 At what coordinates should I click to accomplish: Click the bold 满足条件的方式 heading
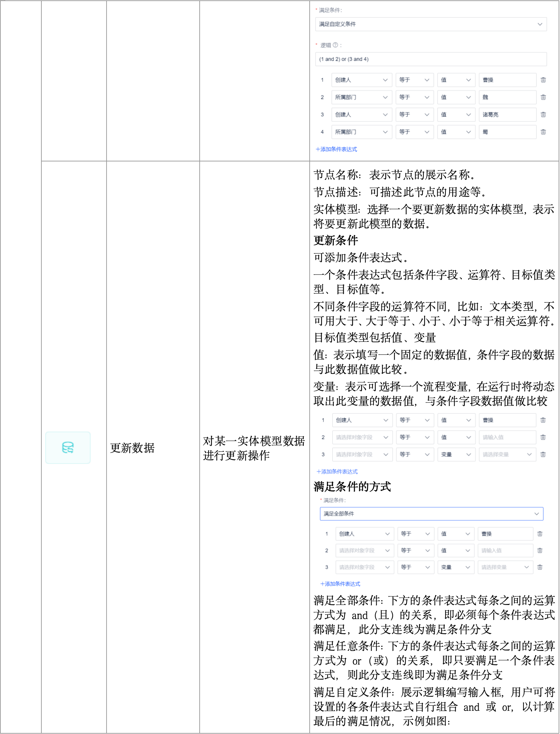click(x=352, y=487)
